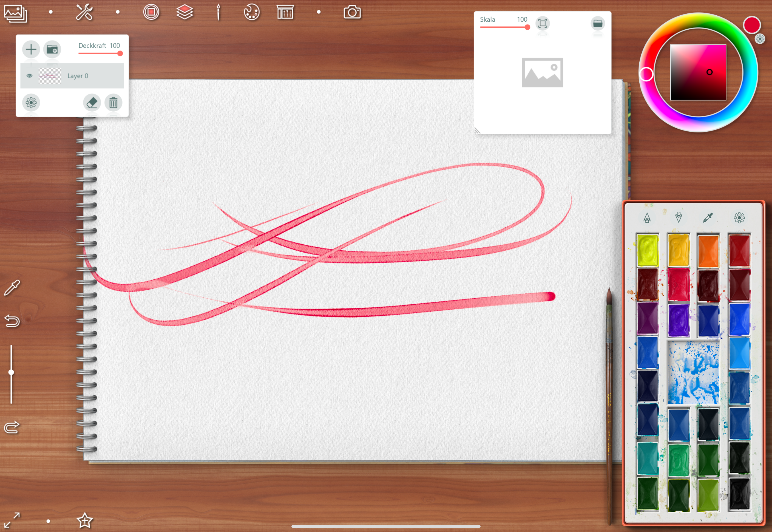Redo the last undone stroke
Image resolution: width=772 pixels, height=532 pixels.
point(12,427)
